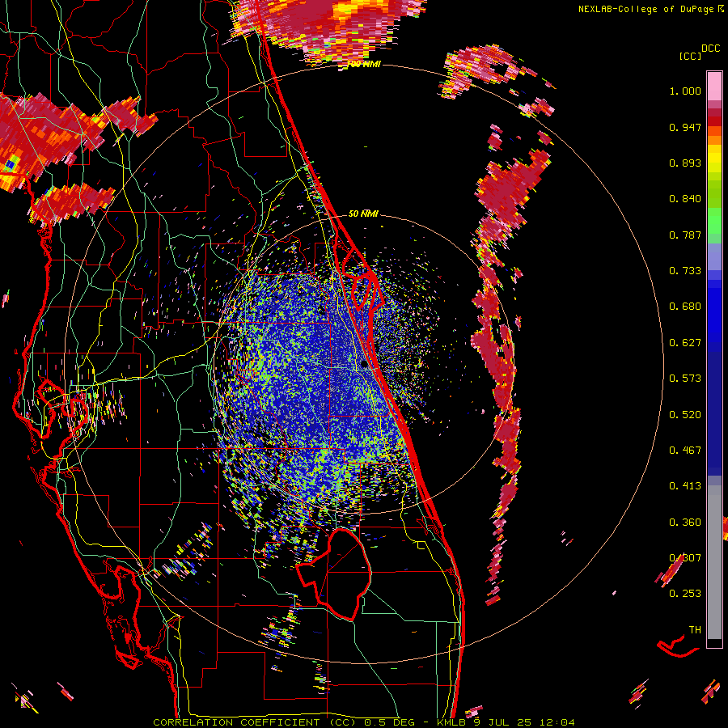Click the 1.000 value on the color scale
Viewport: 728px width, 728px height.
[x=685, y=91]
